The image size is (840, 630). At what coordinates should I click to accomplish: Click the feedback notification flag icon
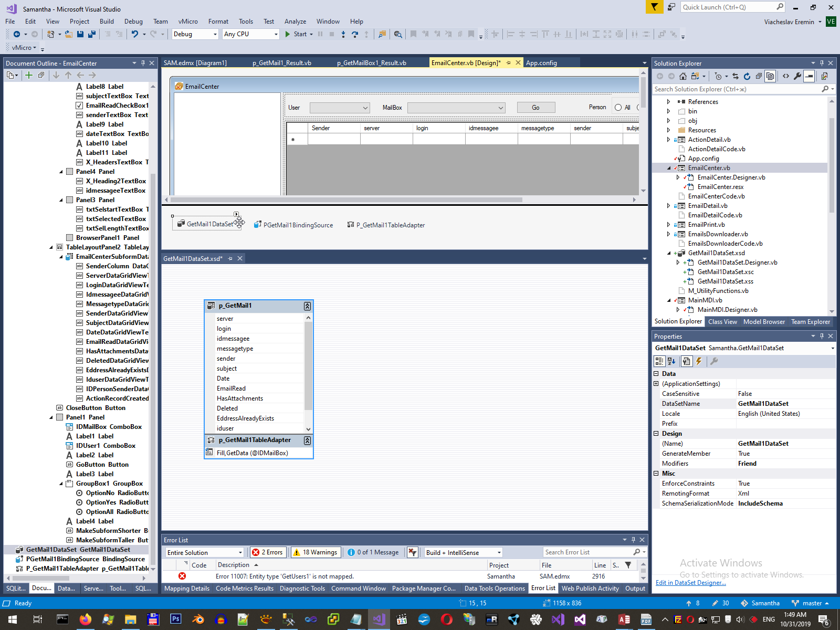654,7
